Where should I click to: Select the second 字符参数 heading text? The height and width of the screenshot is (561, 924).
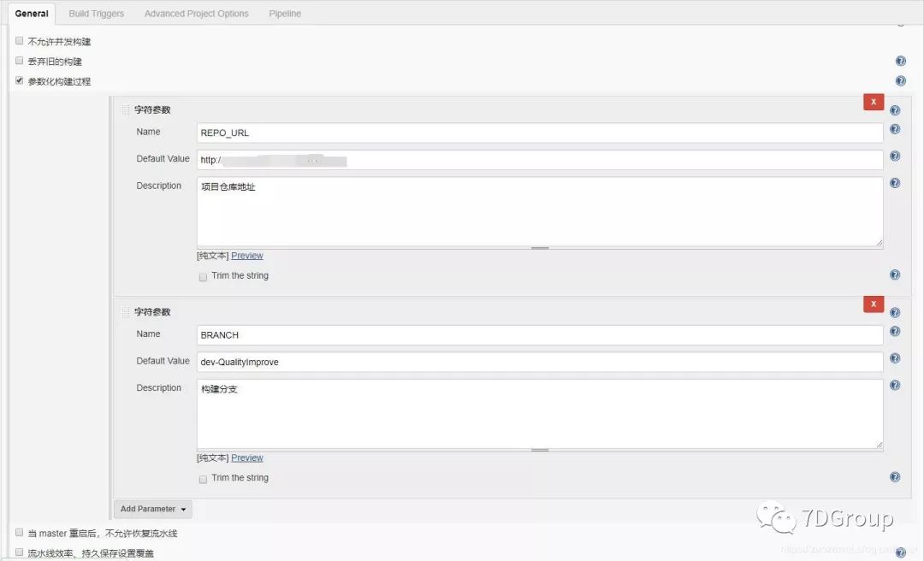tap(152, 312)
